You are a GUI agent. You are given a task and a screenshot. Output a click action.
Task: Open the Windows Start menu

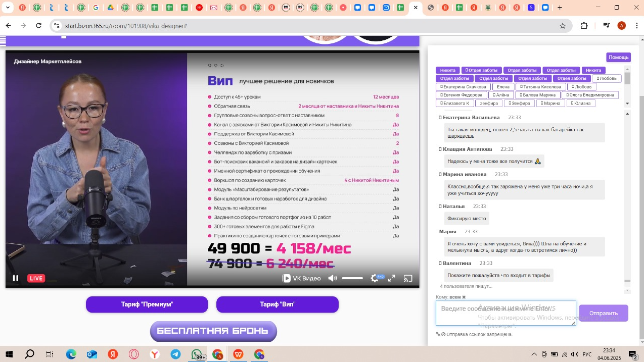[9, 354]
